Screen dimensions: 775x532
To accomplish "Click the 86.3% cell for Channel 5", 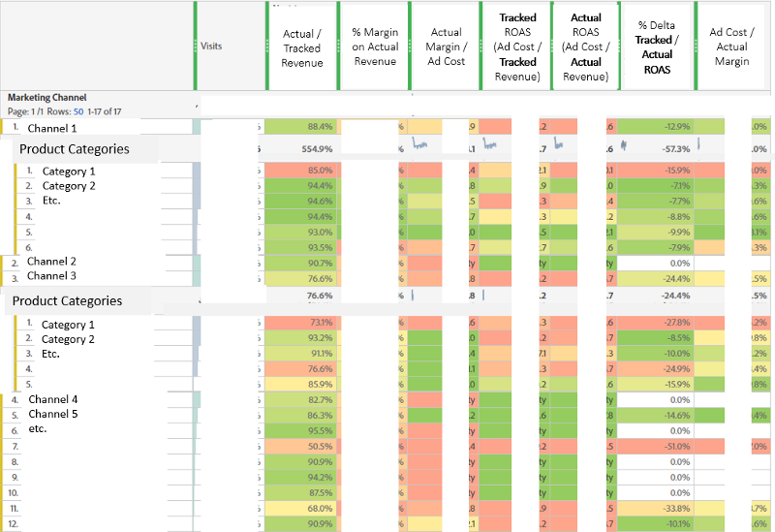I will point(300,416).
